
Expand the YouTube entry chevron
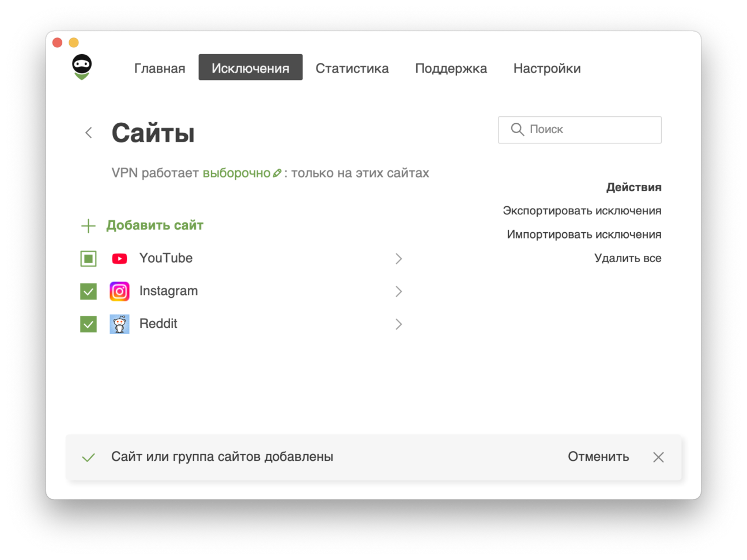[x=398, y=259]
